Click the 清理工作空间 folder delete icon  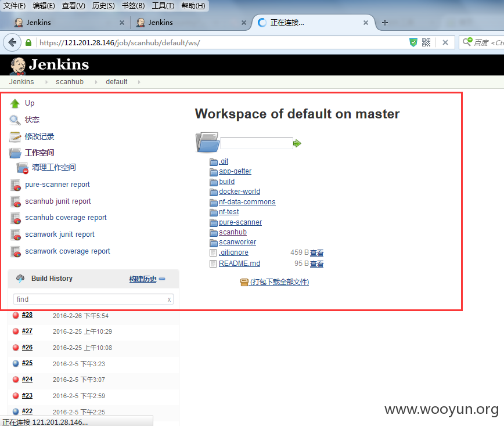pyautogui.click(x=23, y=168)
